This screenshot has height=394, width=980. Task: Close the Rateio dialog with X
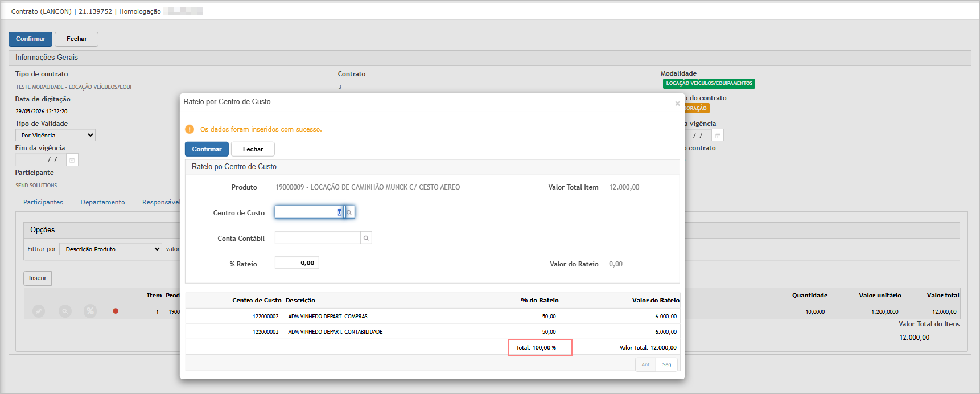677,104
